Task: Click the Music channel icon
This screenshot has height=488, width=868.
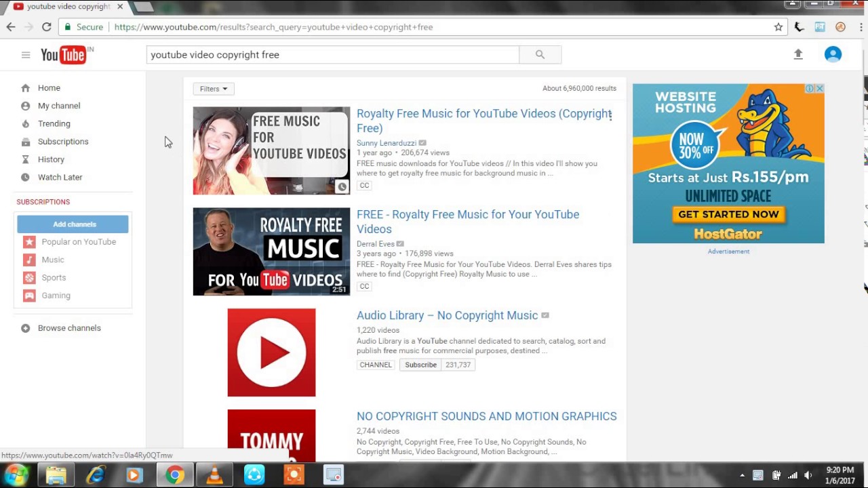Action: tap(29, 260)
